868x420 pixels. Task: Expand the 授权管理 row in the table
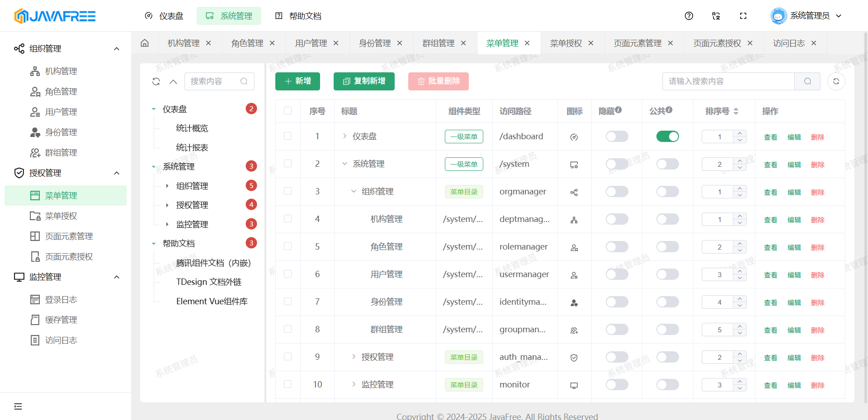(x=354, y=357)
